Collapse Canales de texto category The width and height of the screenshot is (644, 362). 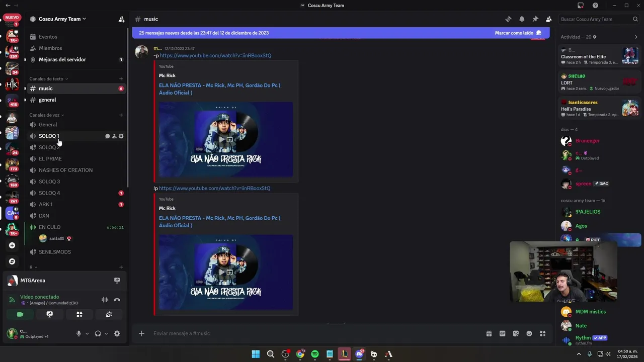(48, 79)
